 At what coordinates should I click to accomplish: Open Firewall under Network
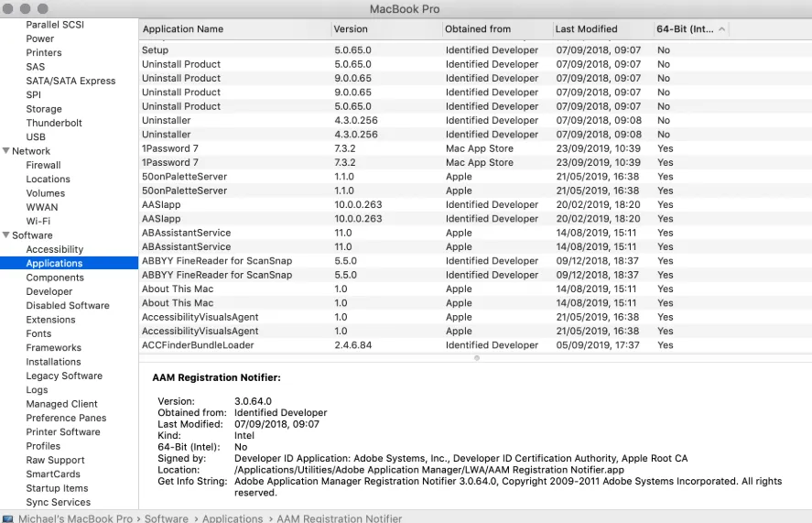[43, 165]
